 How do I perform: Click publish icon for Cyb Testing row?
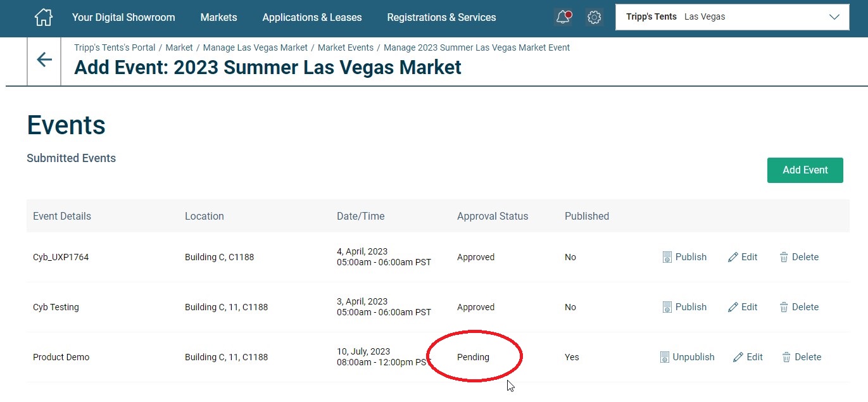[x=667, y=307]
